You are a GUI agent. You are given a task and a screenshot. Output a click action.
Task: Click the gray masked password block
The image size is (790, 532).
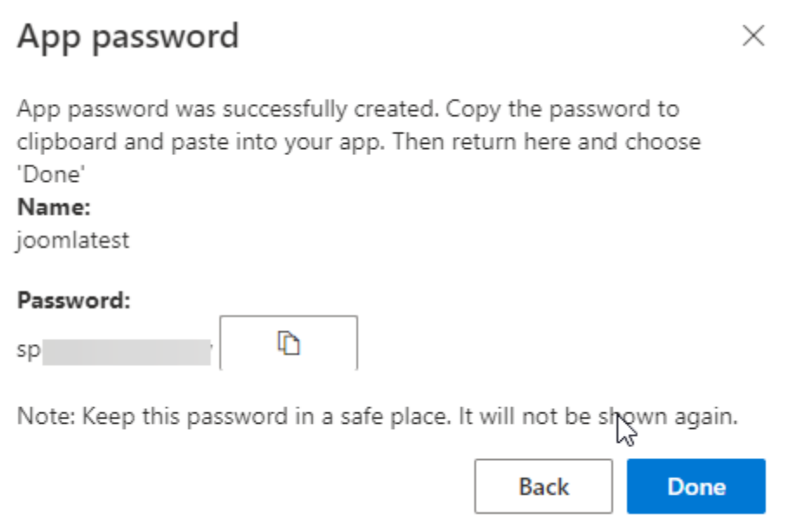127,352
